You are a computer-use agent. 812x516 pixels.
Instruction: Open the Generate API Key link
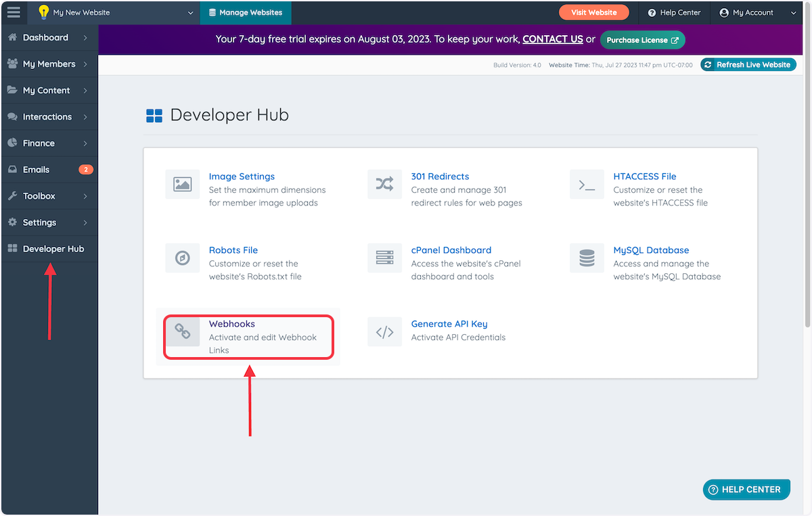click(449, 324)
